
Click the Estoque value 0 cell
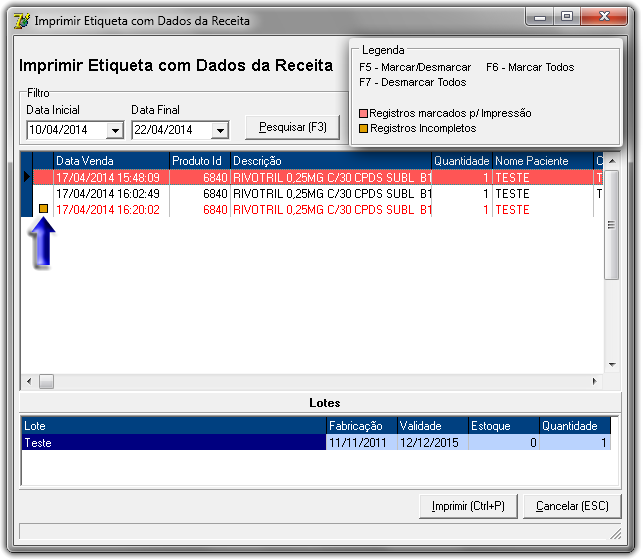click(504, 443)
